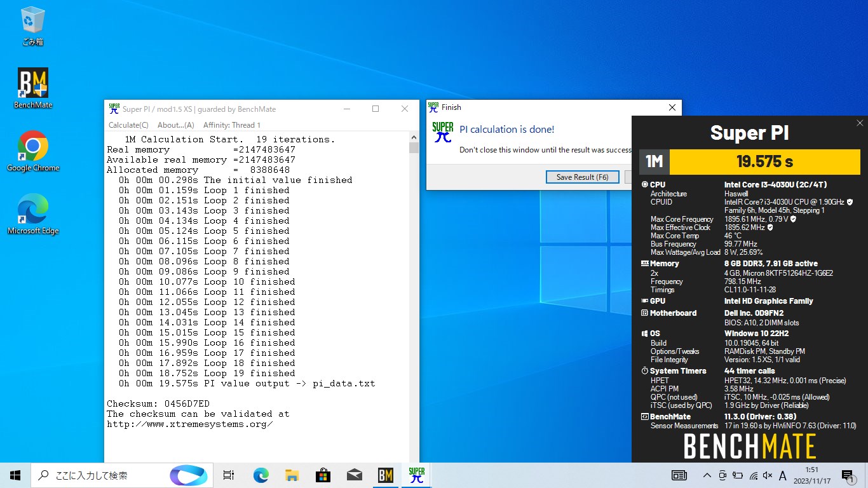868x488 pixels.
Task: Minimize the Super PI window
Action: click(346, 109)
